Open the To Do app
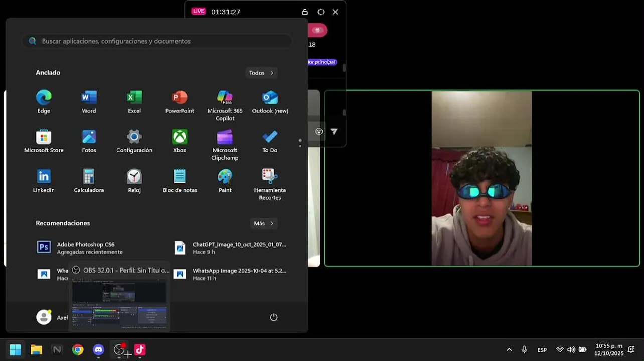 coord(270,142)
